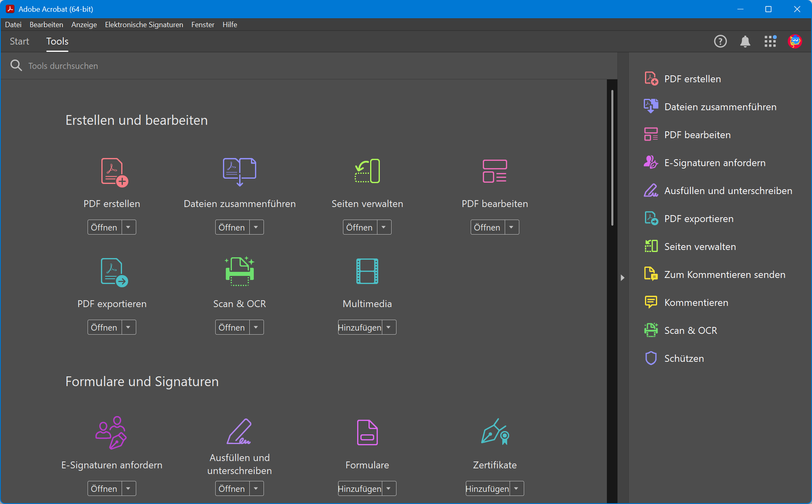Select E-Signaturen anfordern in right sidebar
Screen dimensions: 812x504
pos(705,163)
